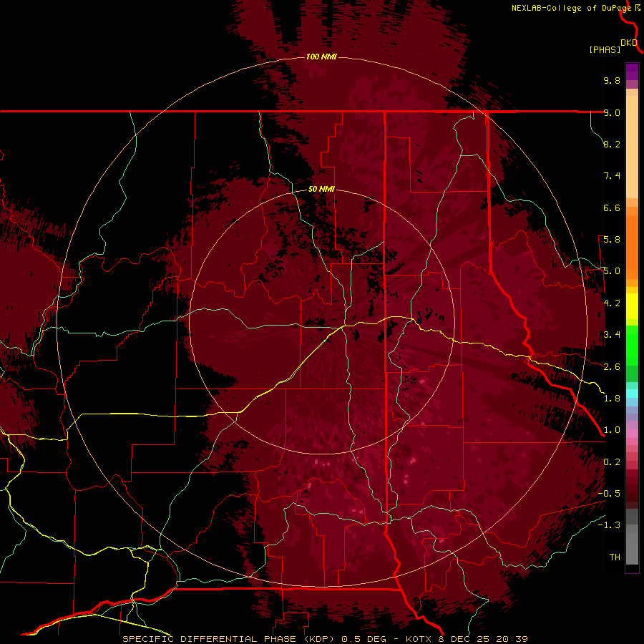644x644 pixels.
Task: Click the 8.2 value on the color scale
Action: (612, 144)
